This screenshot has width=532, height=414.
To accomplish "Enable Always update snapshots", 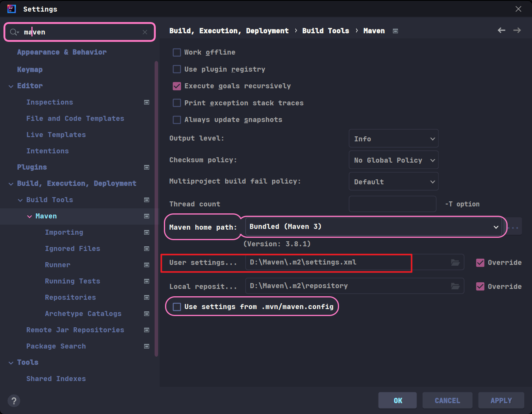I will click(x=177, y=120).
